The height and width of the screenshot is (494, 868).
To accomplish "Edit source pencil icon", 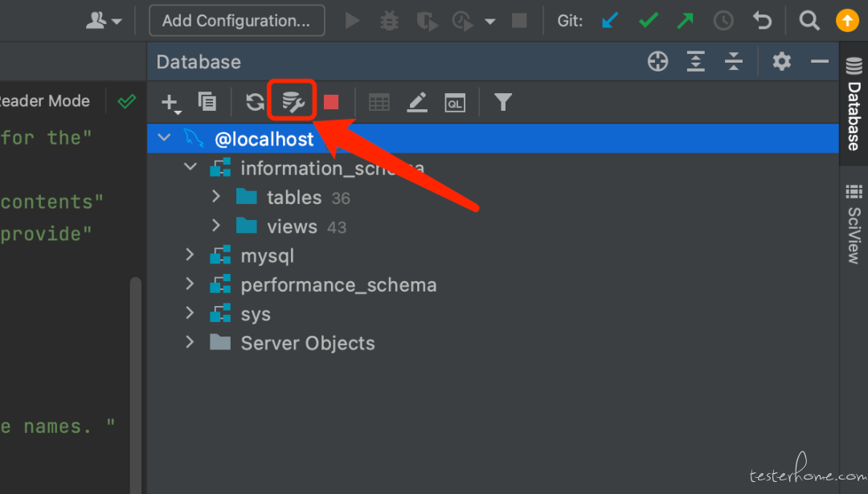I will pyautogui.click(x=417, y=102).
